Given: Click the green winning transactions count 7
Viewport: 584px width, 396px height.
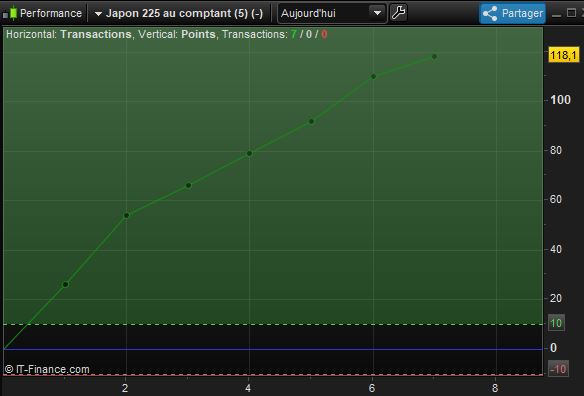Looking at the screenshot, I should (x=294, y=34).
